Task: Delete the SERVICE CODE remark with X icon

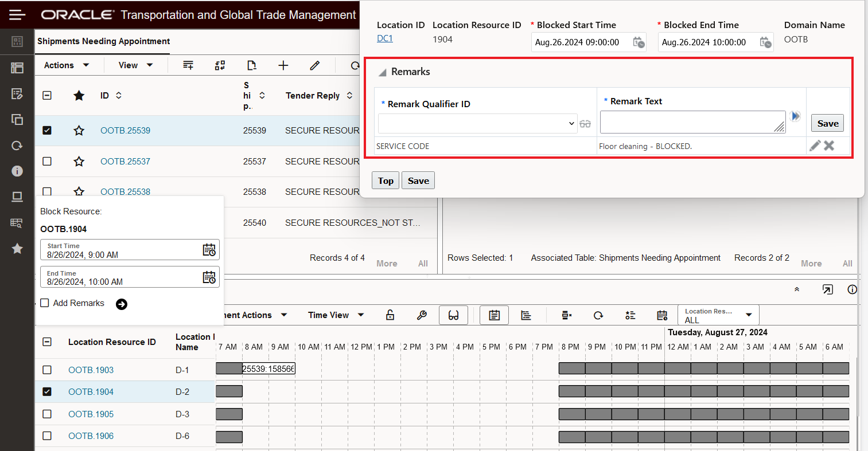Action: 829,146
